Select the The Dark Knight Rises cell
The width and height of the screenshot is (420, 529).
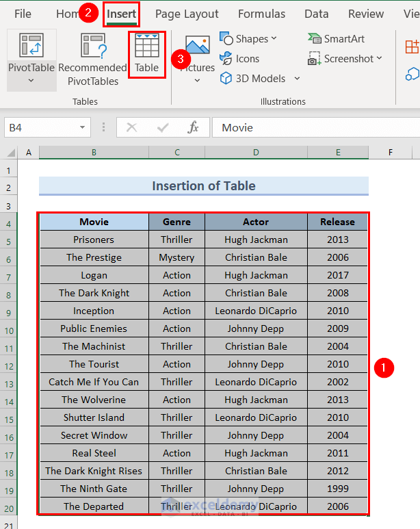[94, 471]
